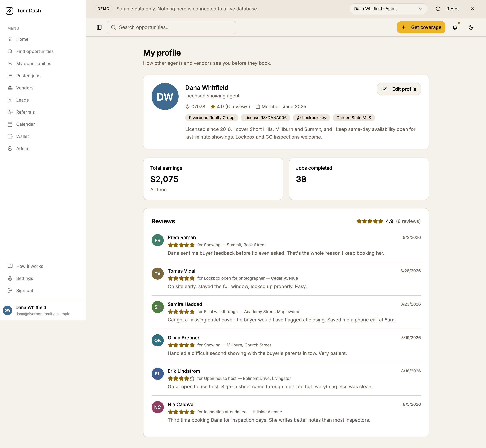Image resolution: width=486 pixels, height=448 pixels.
Task: Click the sidebar DW account avatar
Action: click(x=8, y=310)
